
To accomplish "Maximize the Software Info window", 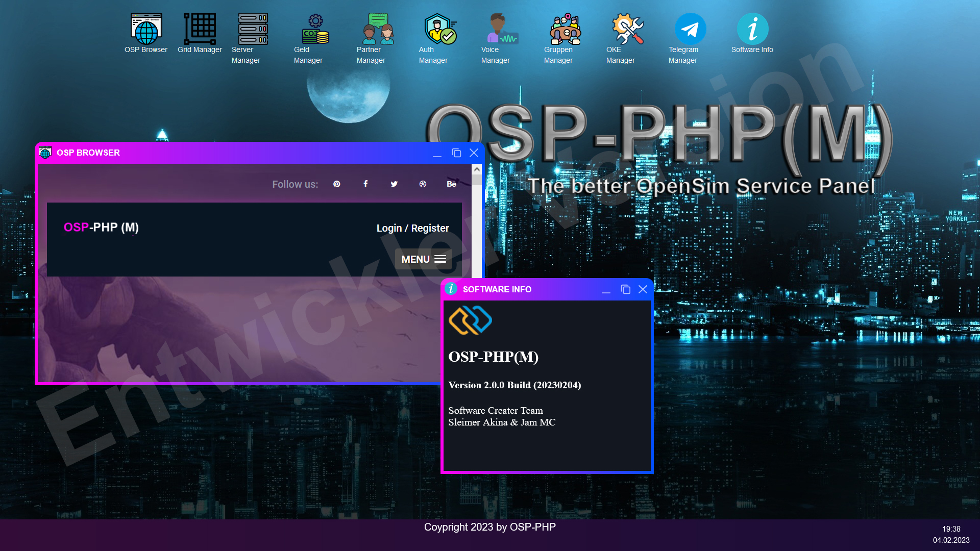I will point(625,289).
